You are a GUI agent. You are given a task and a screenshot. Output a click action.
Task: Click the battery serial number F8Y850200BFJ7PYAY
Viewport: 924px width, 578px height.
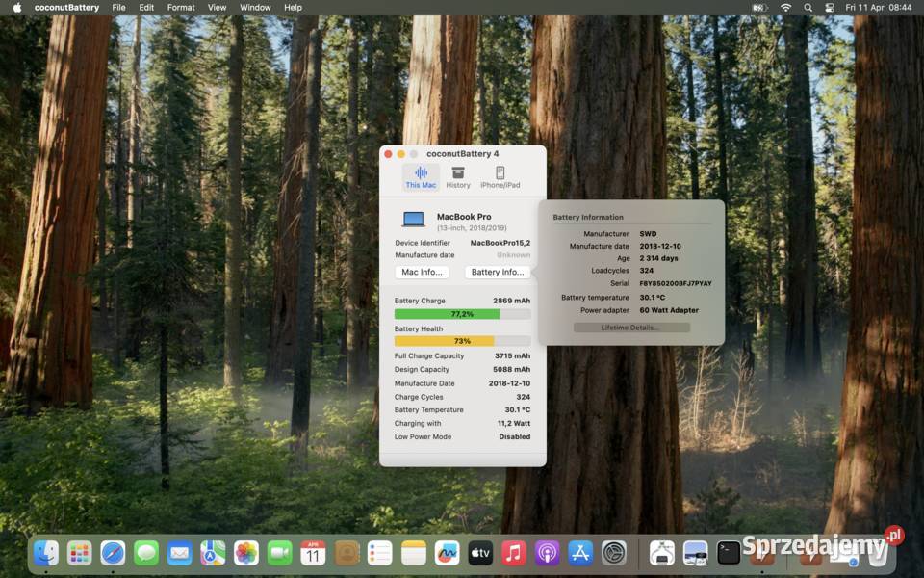click(x=676, y=283)
